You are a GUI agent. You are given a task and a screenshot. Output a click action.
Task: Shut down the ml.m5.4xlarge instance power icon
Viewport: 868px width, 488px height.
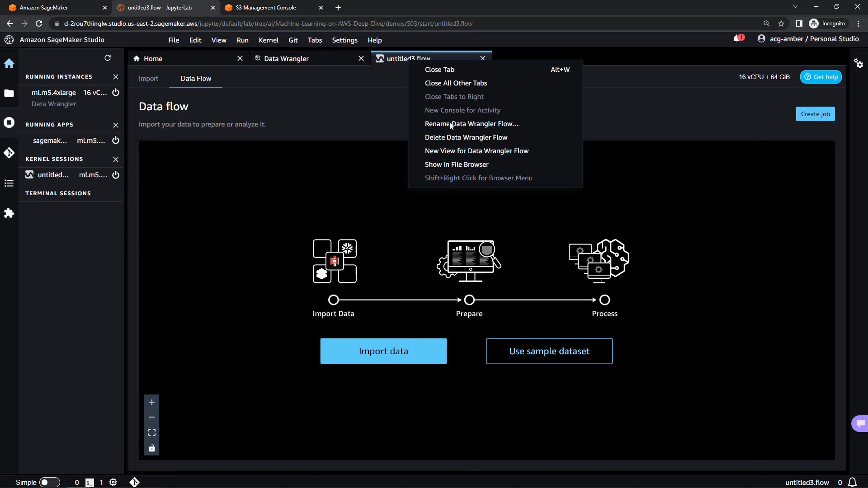(x=116, y=92)
